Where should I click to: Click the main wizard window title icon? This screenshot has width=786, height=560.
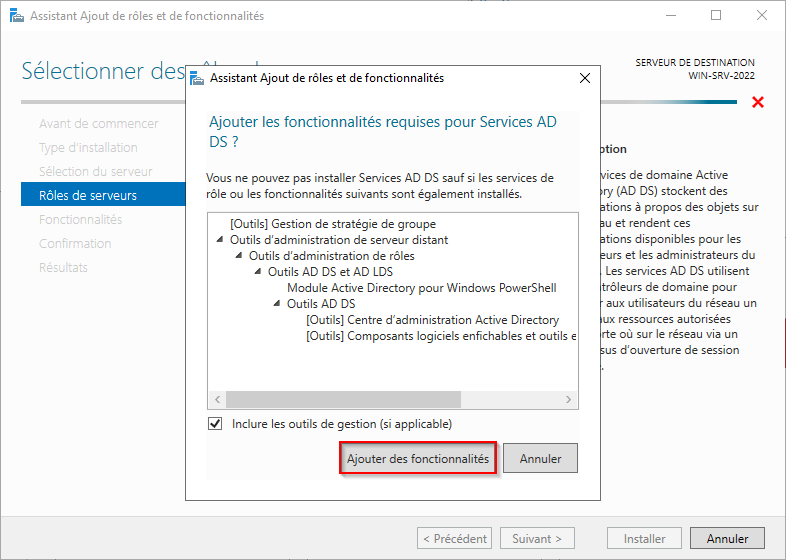click(x=17, y=16)
